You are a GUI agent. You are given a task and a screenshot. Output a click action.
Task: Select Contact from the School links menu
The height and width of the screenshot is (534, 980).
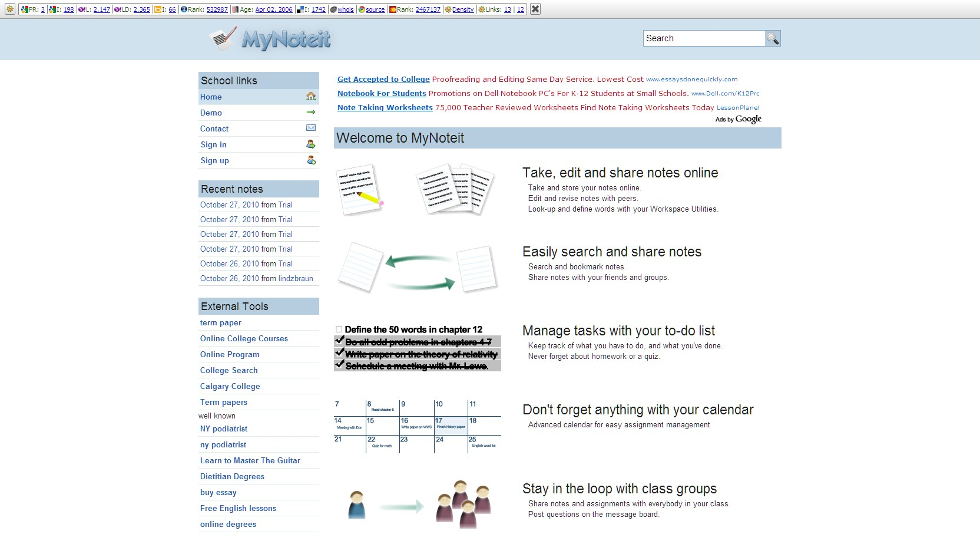[214, 128]
